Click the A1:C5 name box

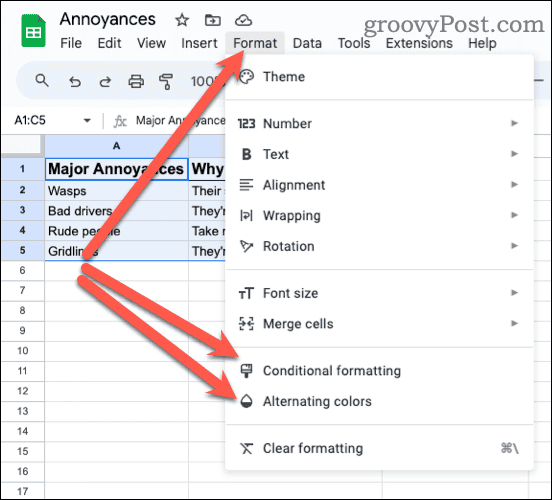pyautogui.click(x=30, y=120)
